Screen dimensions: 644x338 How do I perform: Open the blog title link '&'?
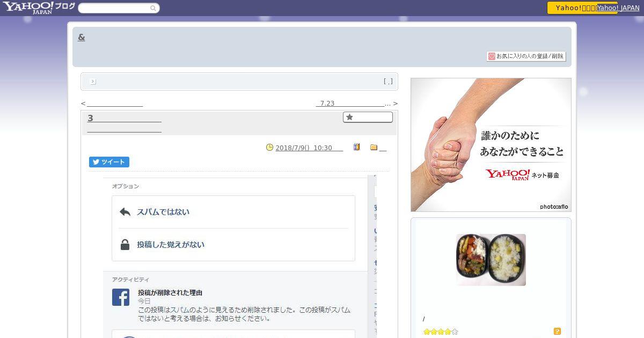coord(82,37)
